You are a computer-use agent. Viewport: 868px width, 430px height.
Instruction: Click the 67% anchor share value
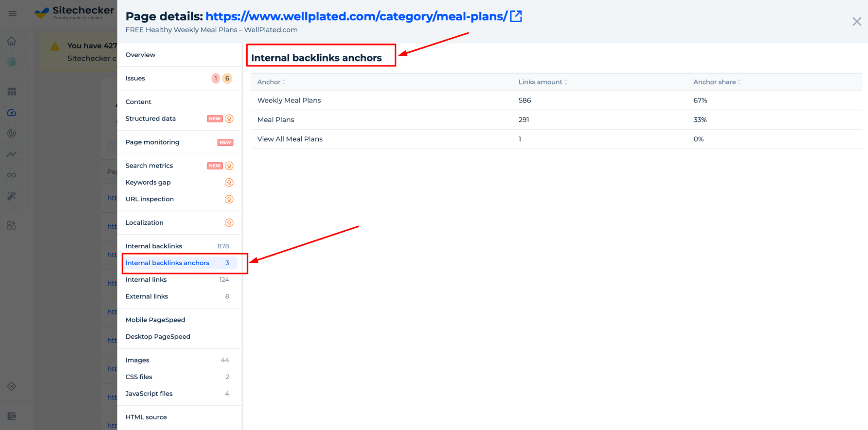point(700,100)
